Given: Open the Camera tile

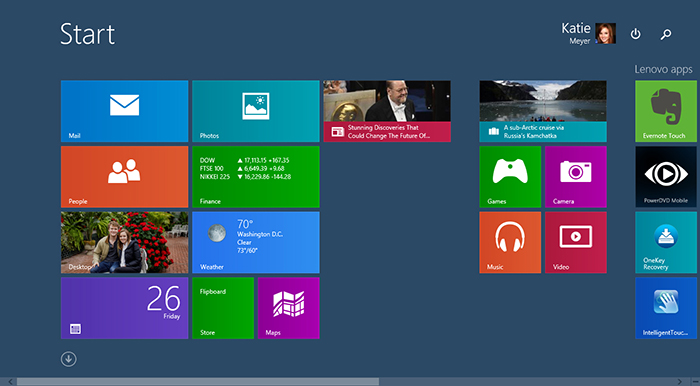Looking at the screenshot, I should point(576,177).
